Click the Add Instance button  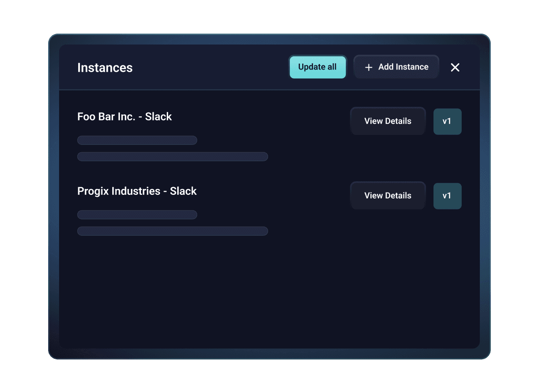point(396,67)
